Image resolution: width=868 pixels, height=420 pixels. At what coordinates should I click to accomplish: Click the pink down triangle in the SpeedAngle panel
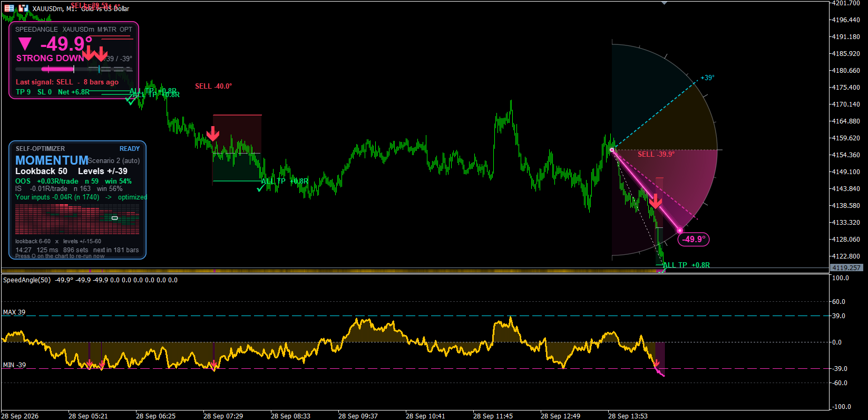pos(25,44)
